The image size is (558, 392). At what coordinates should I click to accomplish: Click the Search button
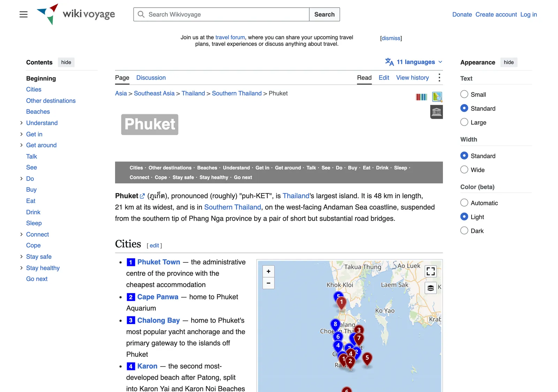click(324, 14)
